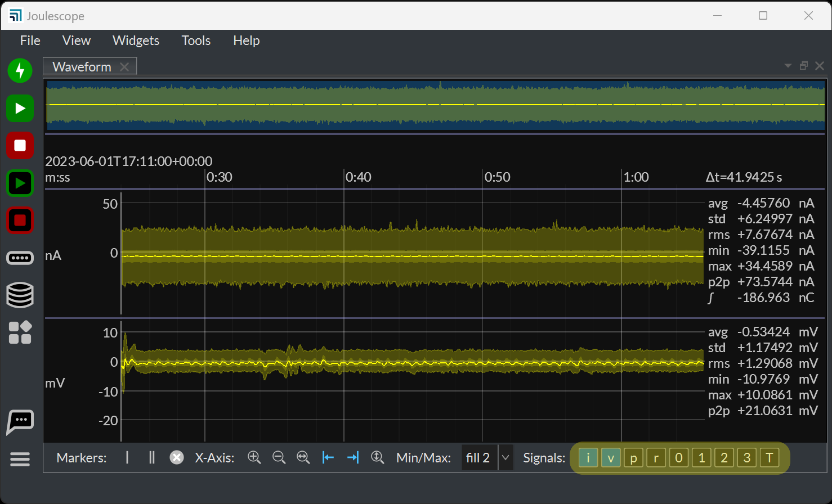This screenshot has width=832, height=504.
Task: Open the Help menu
Action: click(x=247, y=40)
